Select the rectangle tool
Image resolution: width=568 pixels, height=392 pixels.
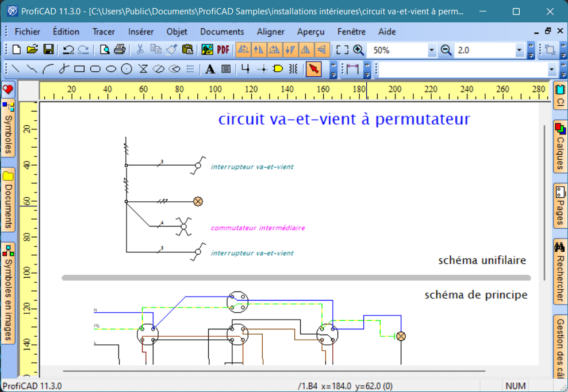click(x=79, y=68)
